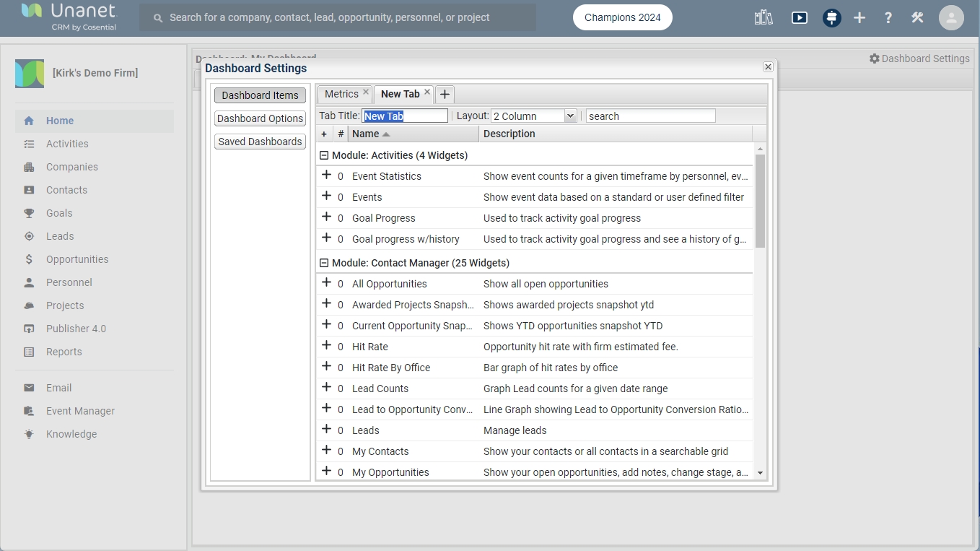
Task: Open the library books icon in header
Action: [x=764, y=18]
